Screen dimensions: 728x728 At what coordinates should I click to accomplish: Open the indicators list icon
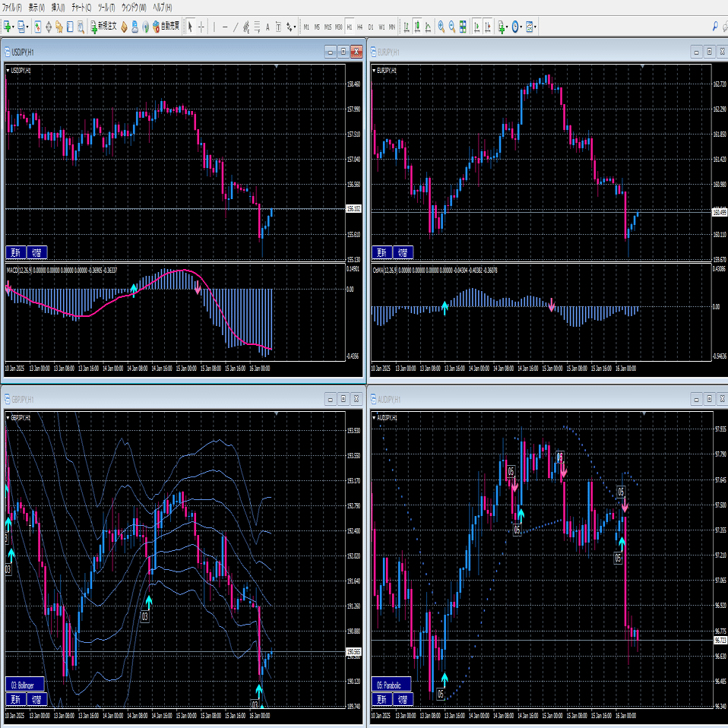[x=501, y=27]
